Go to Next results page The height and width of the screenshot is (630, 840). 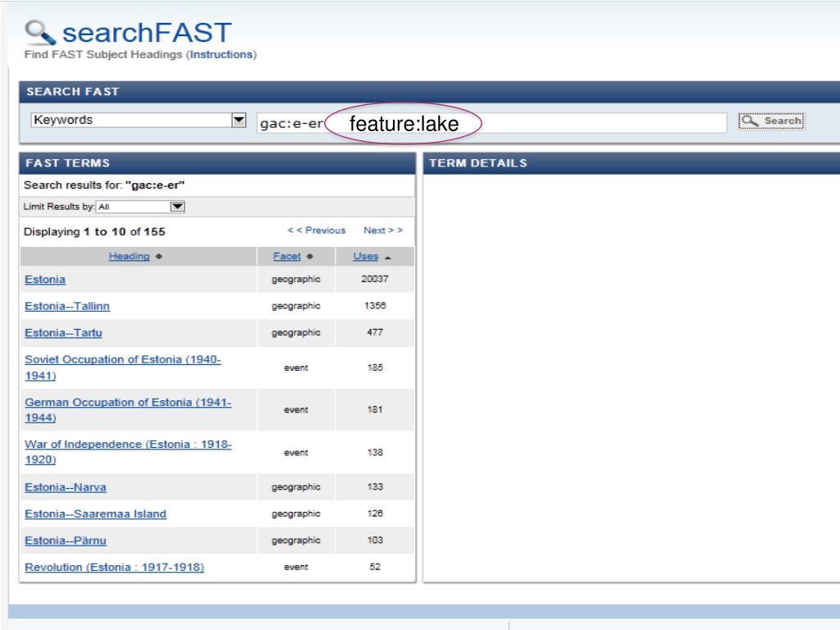coord(383,231)
